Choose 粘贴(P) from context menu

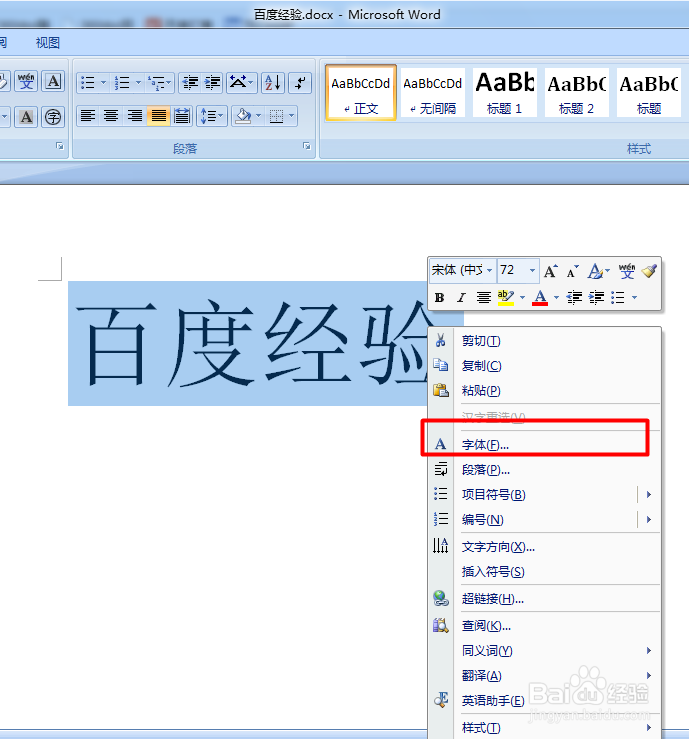point(544,391)
